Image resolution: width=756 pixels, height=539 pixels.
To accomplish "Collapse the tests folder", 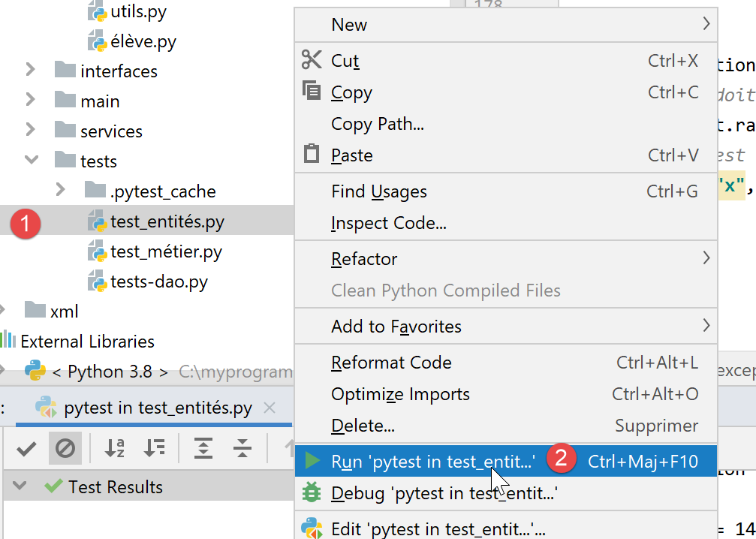I will [x=31, y=161].
